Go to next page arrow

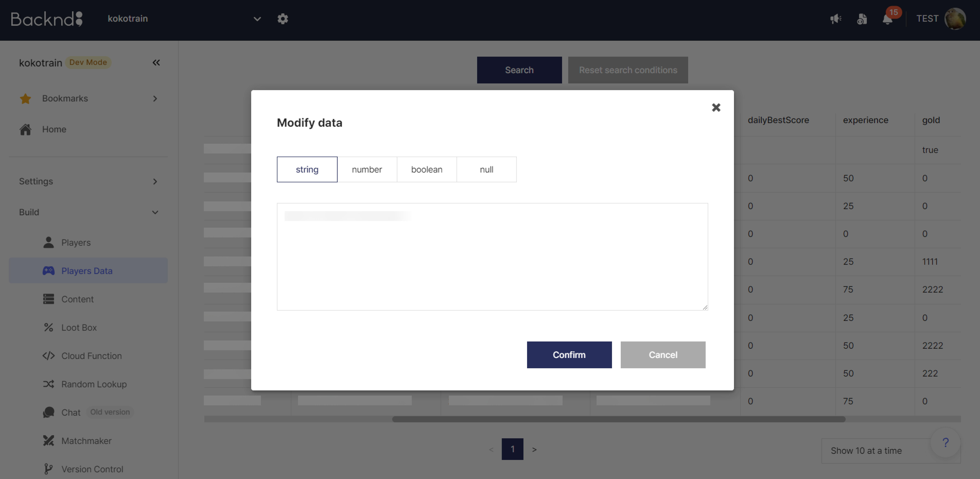click(534, 450)
